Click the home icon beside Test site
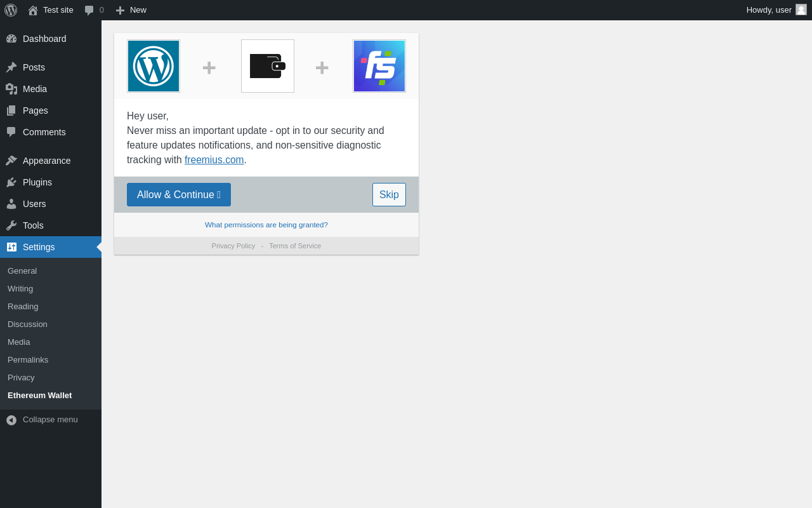This screenshot has height=508, width=812. 33,10
